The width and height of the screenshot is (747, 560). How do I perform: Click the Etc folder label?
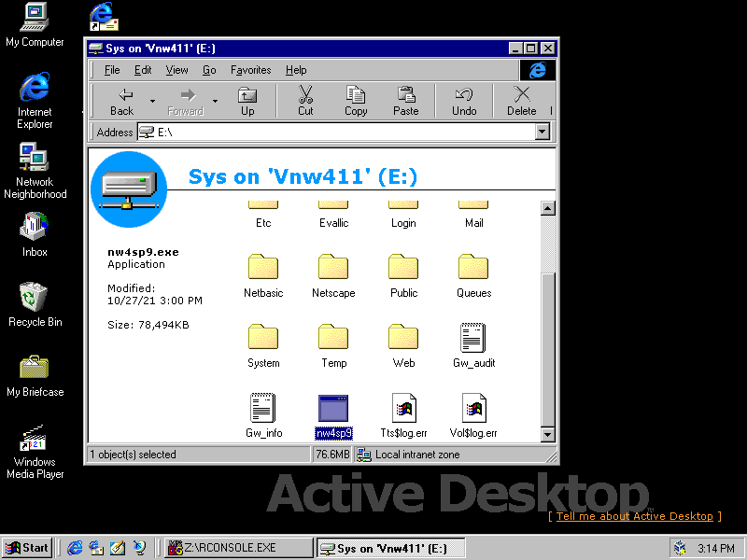pos(263,223)
